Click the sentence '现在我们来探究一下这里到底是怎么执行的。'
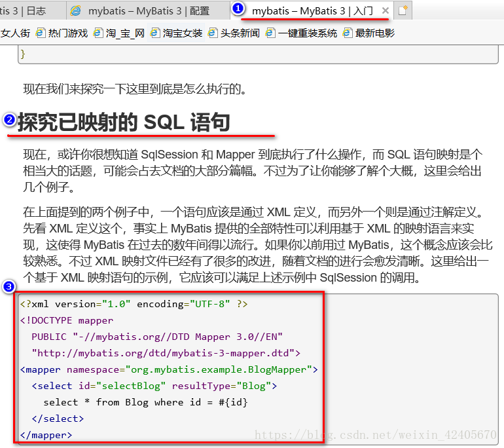 135,89
